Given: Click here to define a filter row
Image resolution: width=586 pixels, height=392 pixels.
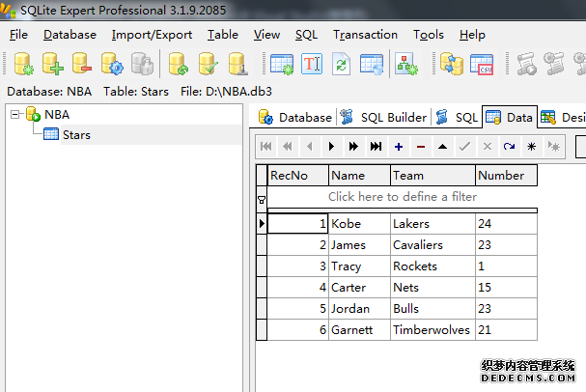Looking at the screenshot, I should [403, 197].
